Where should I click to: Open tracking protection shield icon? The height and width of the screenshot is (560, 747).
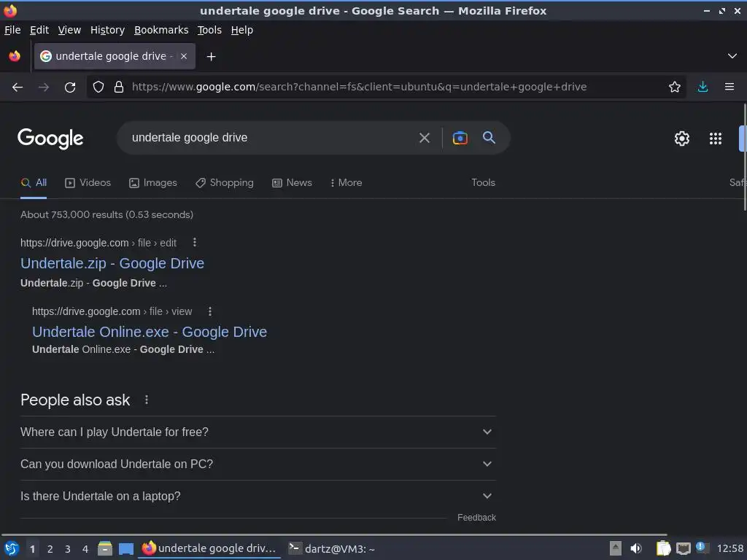pyautogui.click(x=98, y=87)
